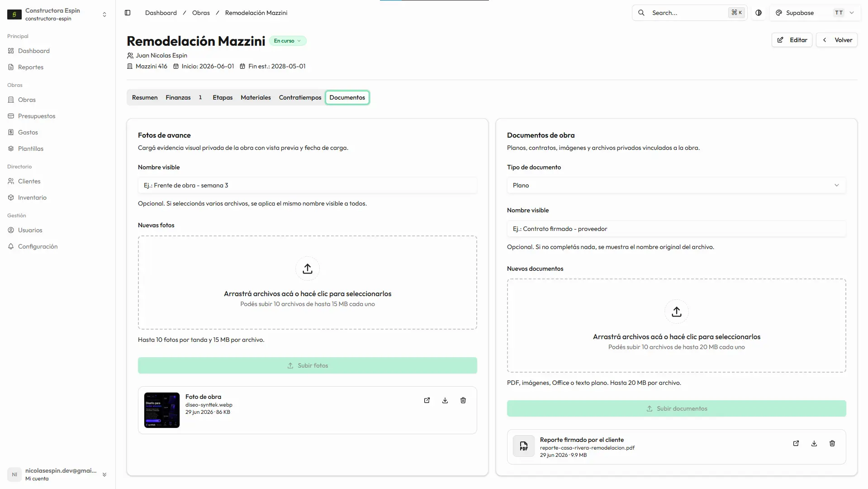This screenshot has height=489, width=868.
Task: Open the Contratiempos tab
Action: click(x=300, y=97)
